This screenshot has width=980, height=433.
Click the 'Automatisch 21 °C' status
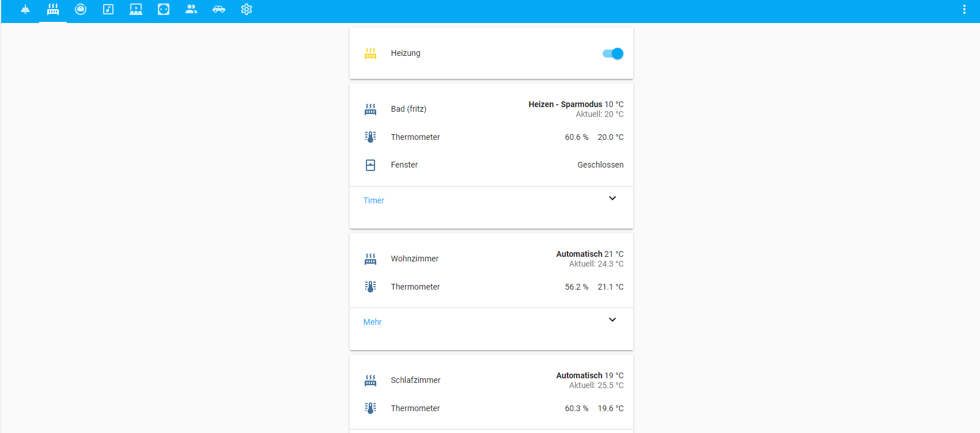(590, 254)
